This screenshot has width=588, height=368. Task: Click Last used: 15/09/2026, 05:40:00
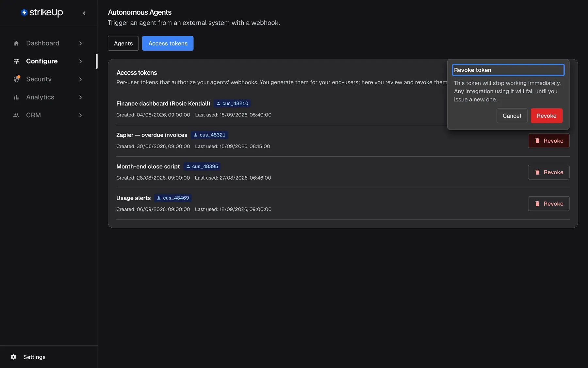(x=233, y=115)
